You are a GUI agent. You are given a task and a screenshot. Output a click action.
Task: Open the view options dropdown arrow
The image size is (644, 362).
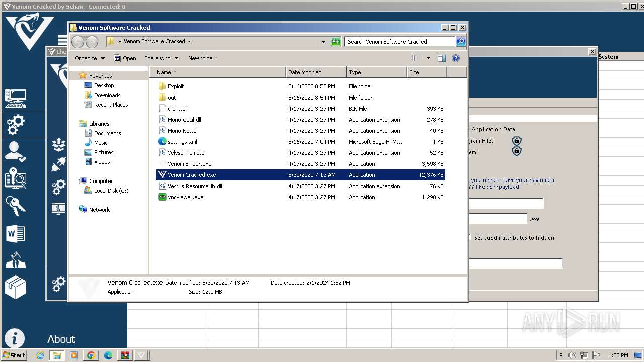point(428,58)
